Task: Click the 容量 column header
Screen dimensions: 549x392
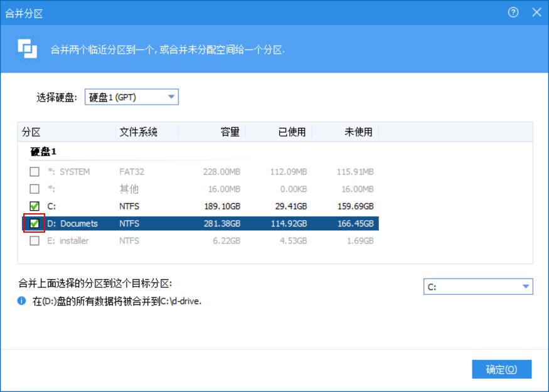Action: pyautogui.click(x=231, y=132)
